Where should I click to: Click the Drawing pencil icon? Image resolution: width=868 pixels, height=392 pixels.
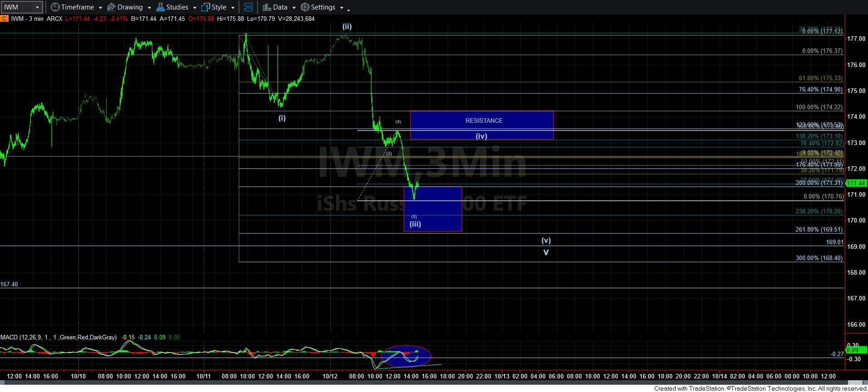click(111, 7)
